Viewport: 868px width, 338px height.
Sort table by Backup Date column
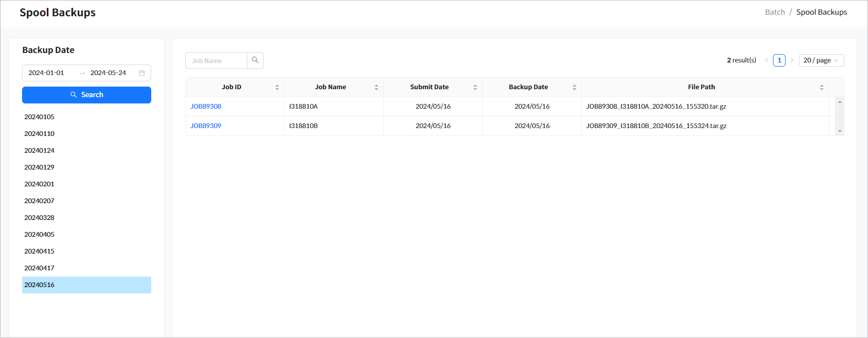pos(574,87)
